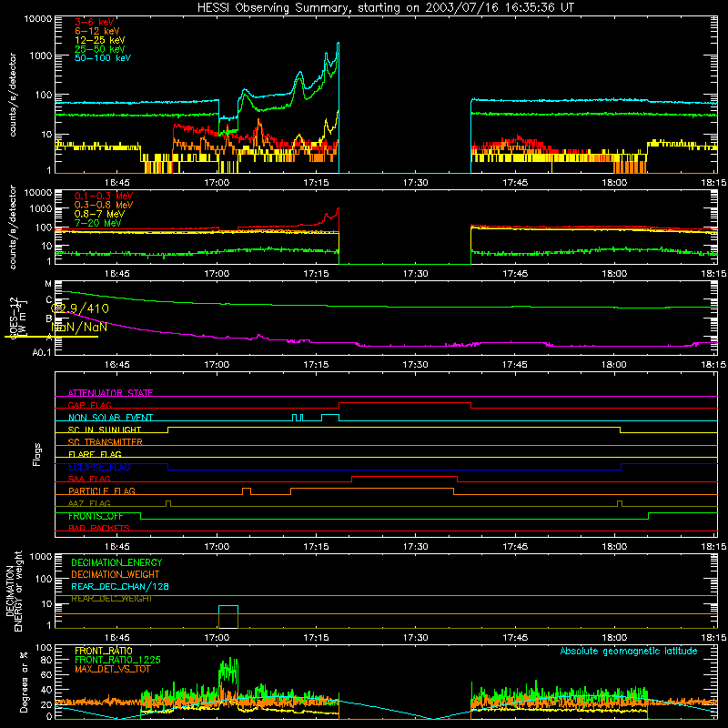
Task: Select the yellow FRONT_RATIO legend label
Action: tap(104, 651)
